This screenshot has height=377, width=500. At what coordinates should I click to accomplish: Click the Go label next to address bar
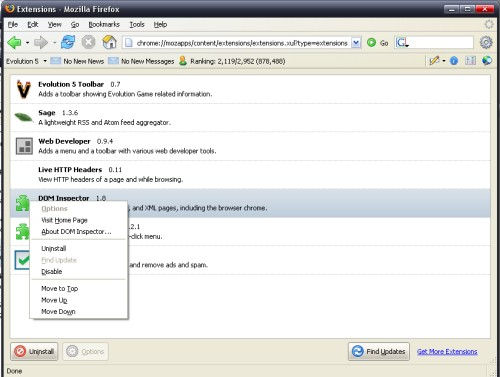tap(384, 43)
